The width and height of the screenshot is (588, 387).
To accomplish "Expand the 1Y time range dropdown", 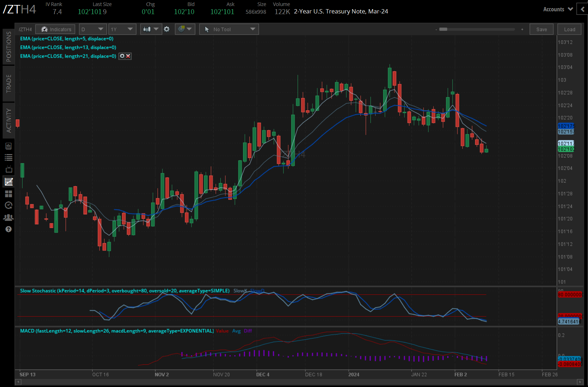I will [122, 29].
